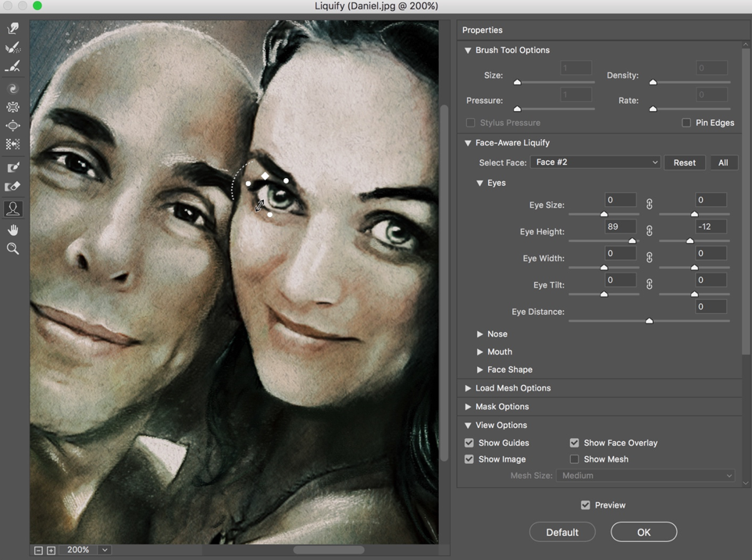Click the left Eye Size value field
The height and width of the screenshot is (560, 752).
click(620, 200)
